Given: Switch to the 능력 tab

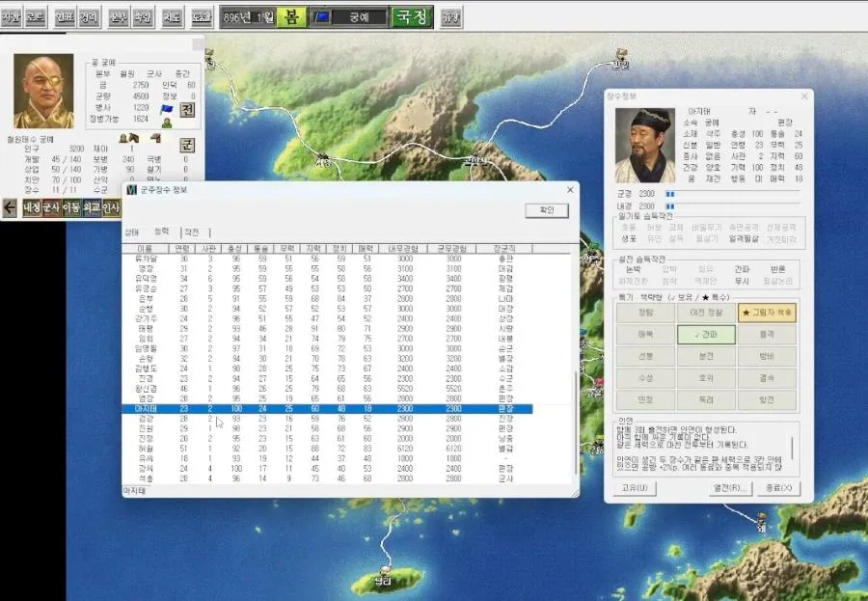Looking at the screenshot, I should tap(162, 232).
